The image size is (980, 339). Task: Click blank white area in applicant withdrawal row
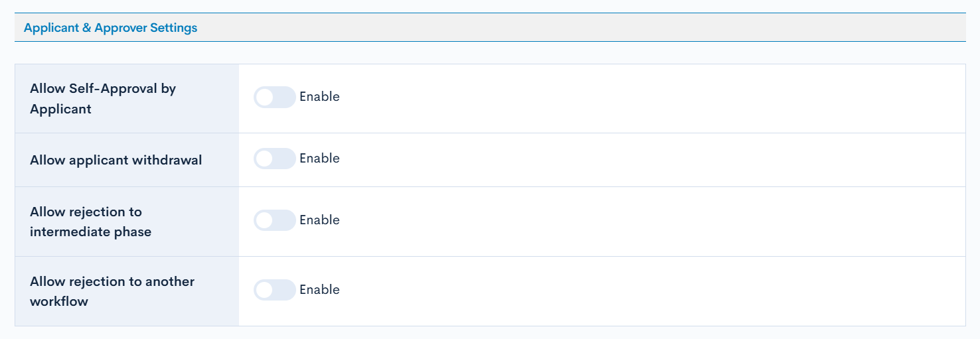[x=631, y=160]
